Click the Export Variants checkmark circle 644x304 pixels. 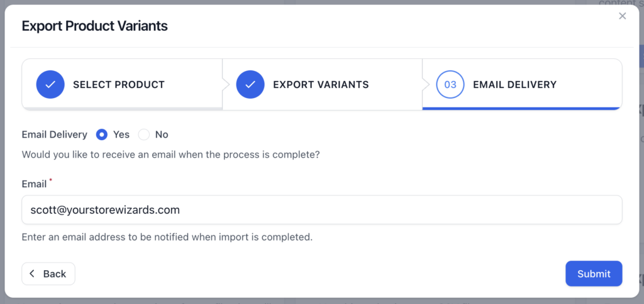[250, 85]
